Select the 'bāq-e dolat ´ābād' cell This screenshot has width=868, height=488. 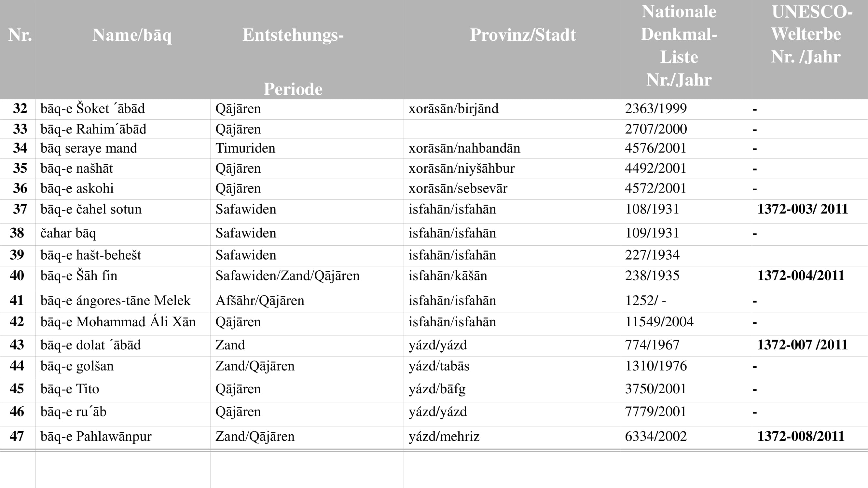coord(90,345)
